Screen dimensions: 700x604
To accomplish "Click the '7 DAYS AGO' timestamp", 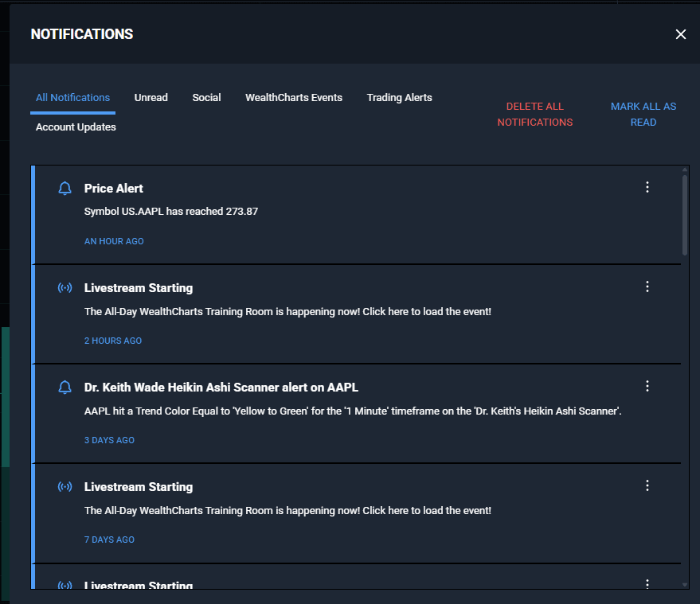I will [x=109, y=540].
